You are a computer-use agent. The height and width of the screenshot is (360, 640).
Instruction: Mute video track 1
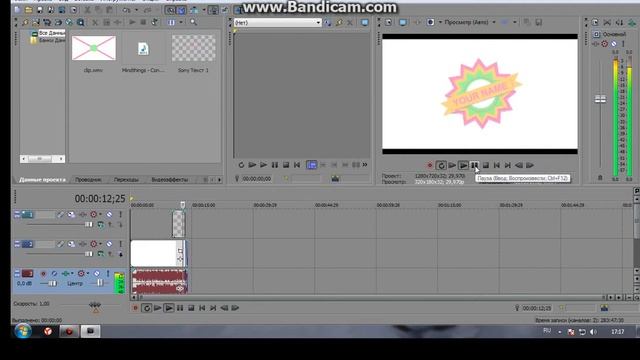tap(109, 214)
